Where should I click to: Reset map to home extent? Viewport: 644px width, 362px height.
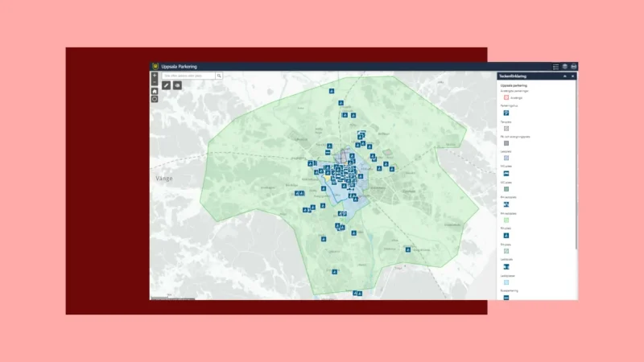click(155, 91)
